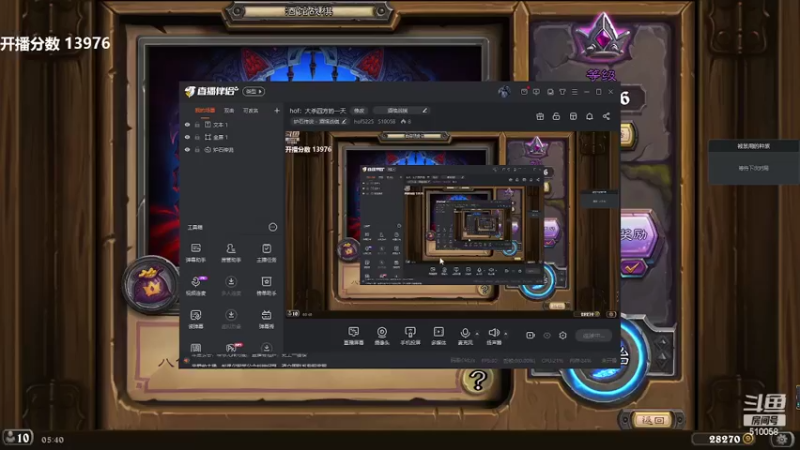This screenshot has height=450, width=800.
Task: Click the 修改 edit title button
Action: coord(359,111)
